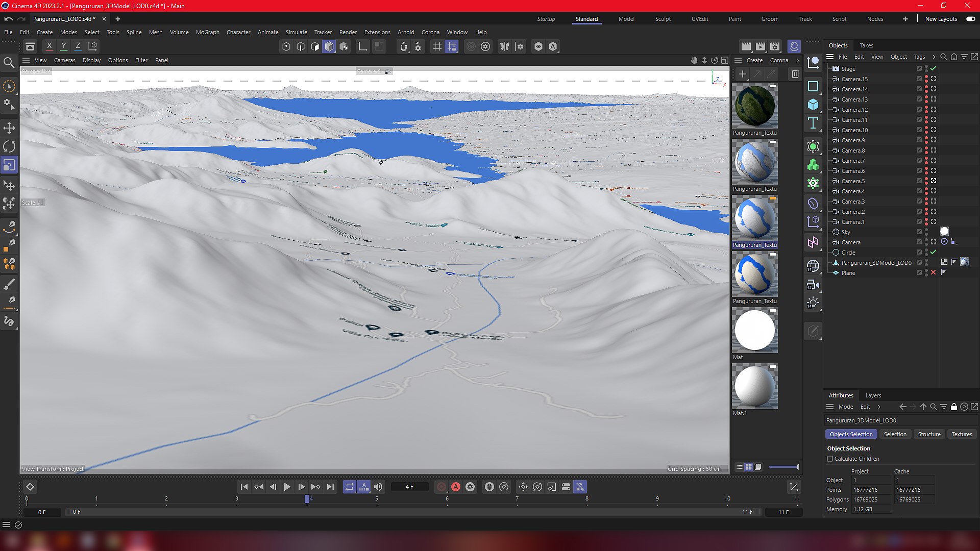Click the Objects Selection button

pyautogui.click(x=851, y=434)
